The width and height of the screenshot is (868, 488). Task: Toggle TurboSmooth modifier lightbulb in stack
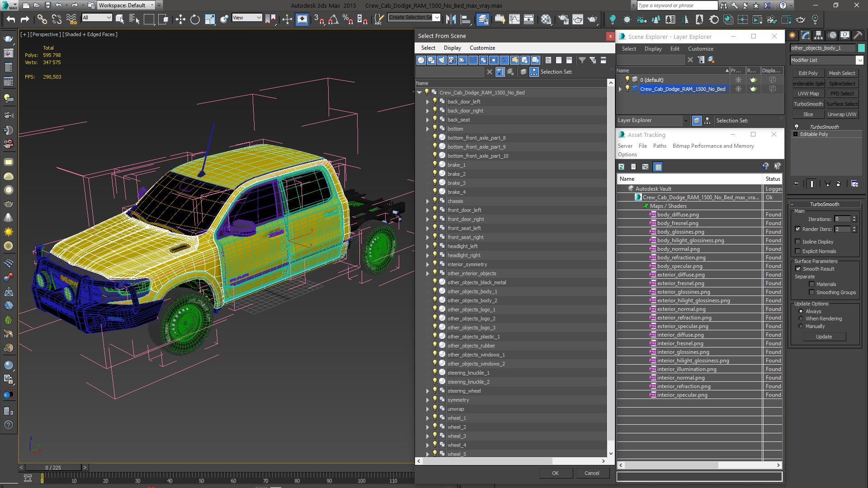[797, 127]
